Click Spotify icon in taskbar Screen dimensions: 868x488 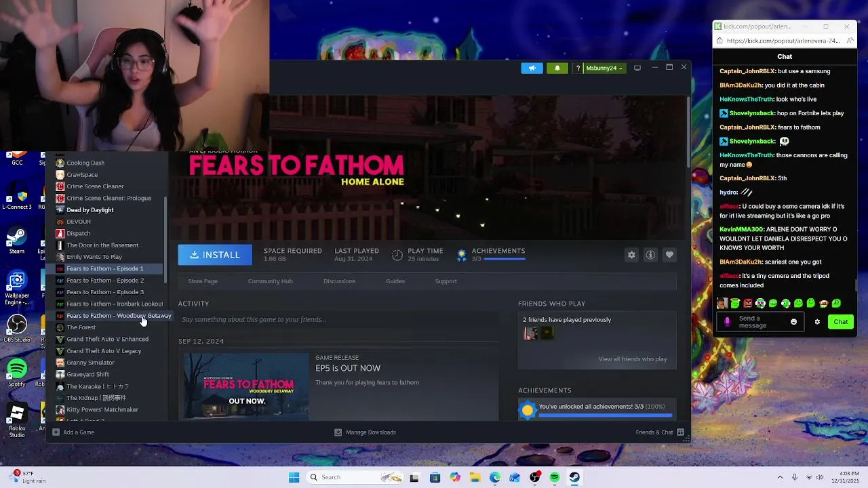point(555,477)
